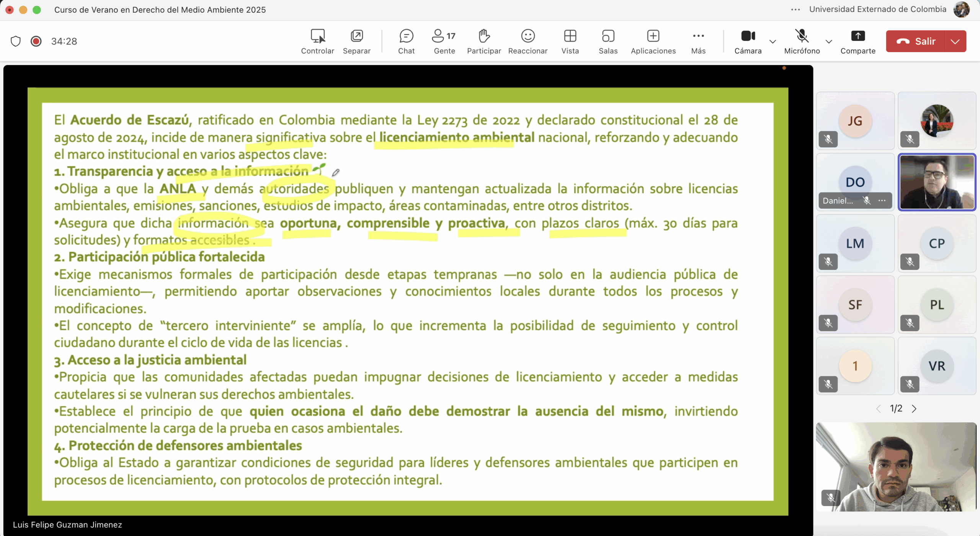Screen dimensions: 980x536
Task: Expand microphone options chevron next to Micrófono
Action: click(x=828, y=41)
